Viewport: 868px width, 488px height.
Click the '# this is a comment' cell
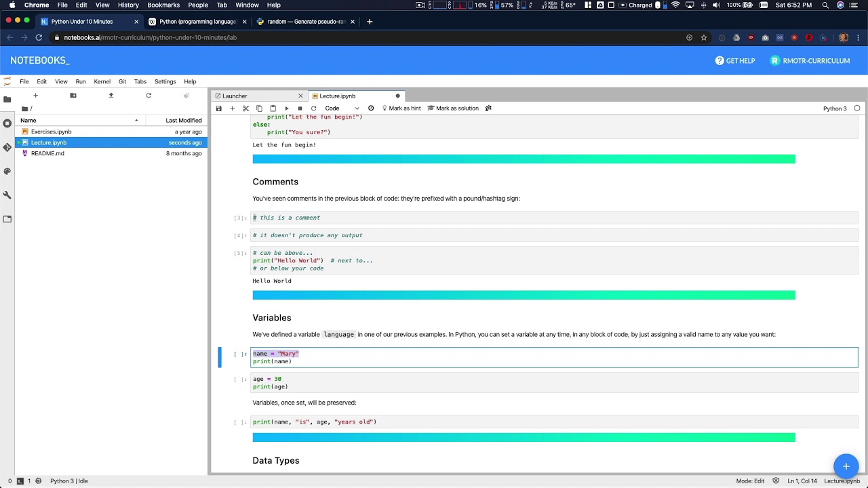click(554, 218)
